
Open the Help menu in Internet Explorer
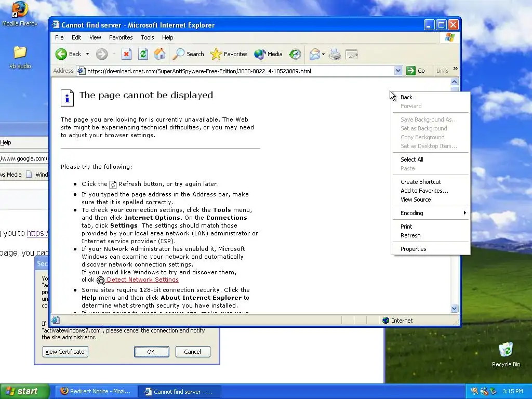168,37
